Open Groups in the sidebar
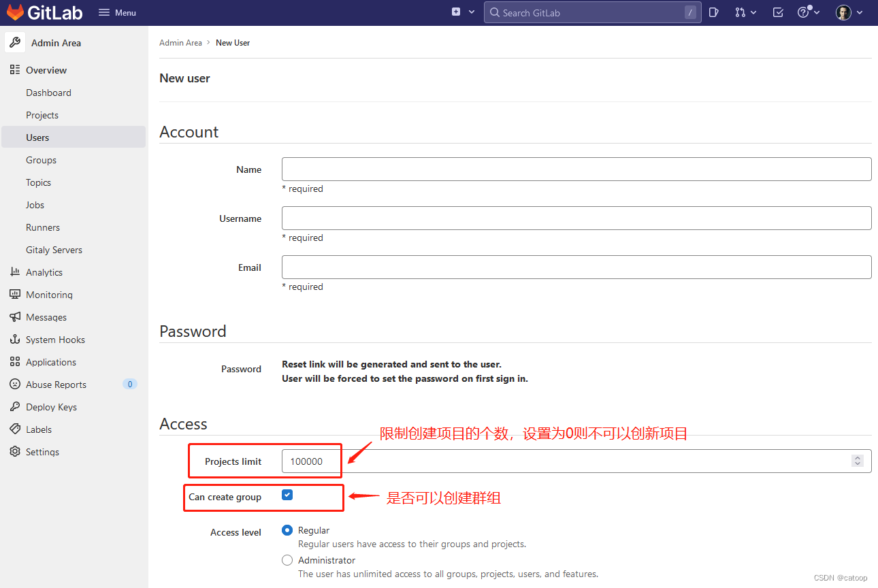The image size is (878, 588). [x=41, y=160]
